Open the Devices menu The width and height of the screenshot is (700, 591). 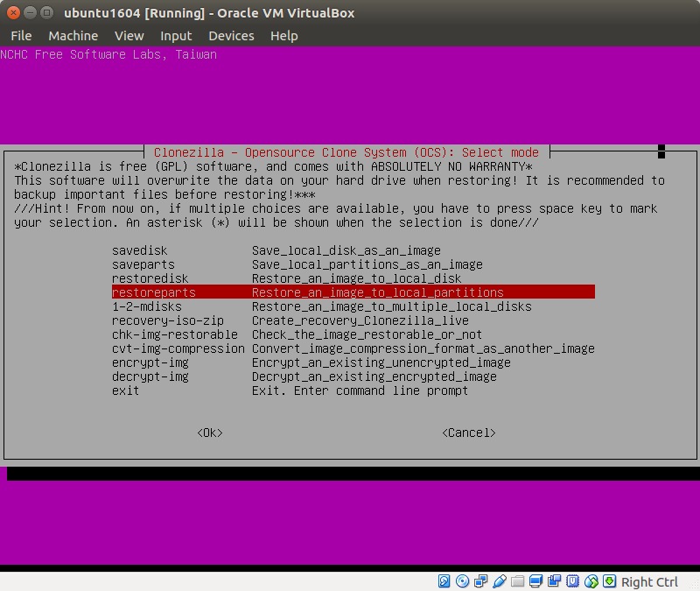point(231,36)
